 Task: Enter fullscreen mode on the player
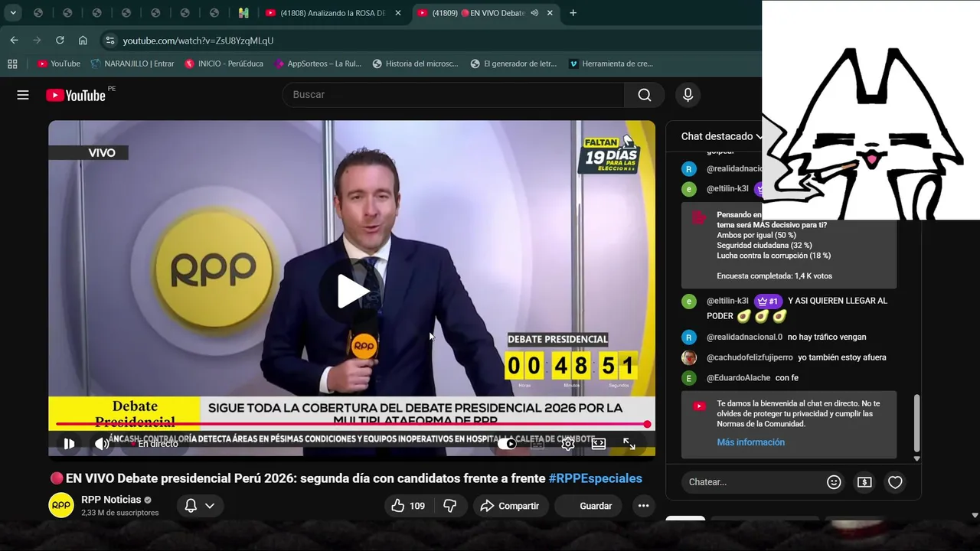click(x=629, y=443)
